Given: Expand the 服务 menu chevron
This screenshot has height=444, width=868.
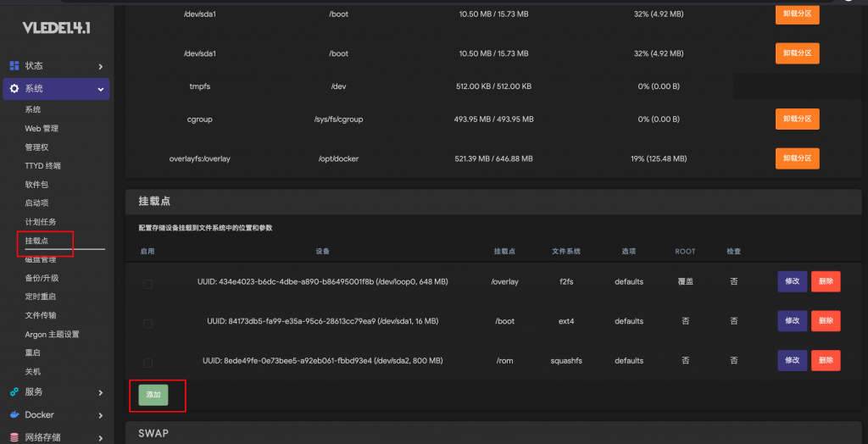Looking at the screenshot, I should pos(100,392).
